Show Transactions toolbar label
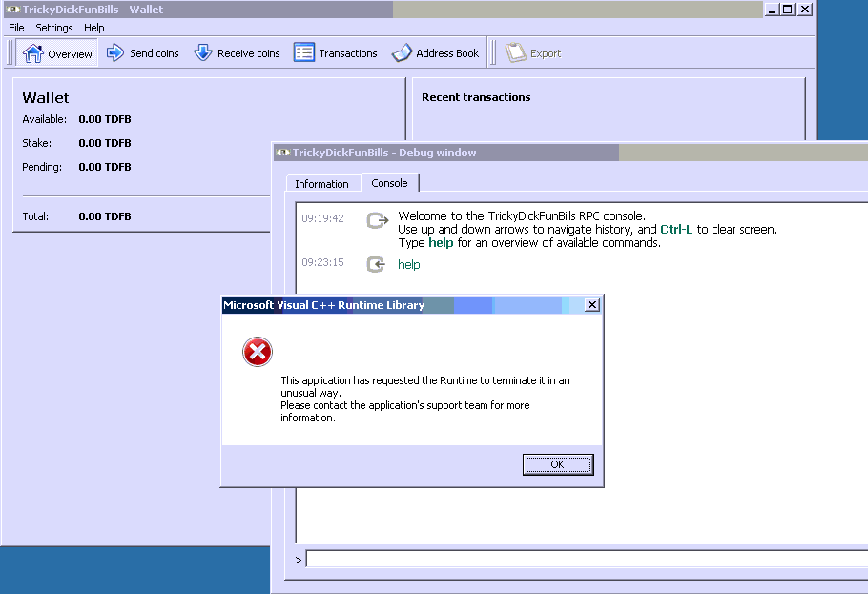 [348, 53]
